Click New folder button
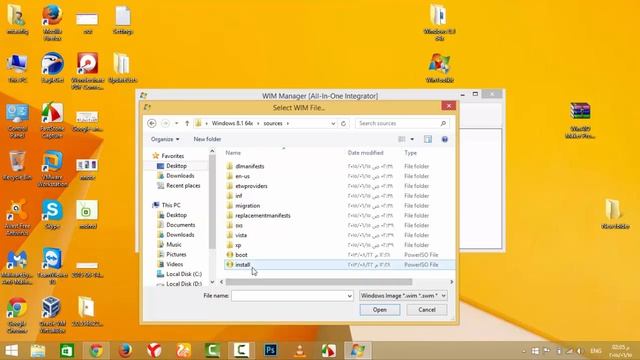Screen dimensions: 640x360 click(207, 139)
